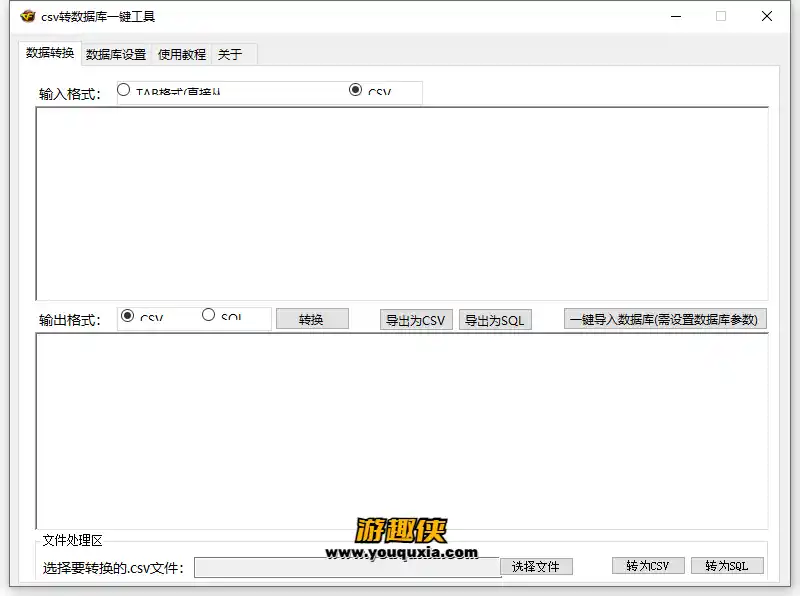Click the app icon in the title bar
The height and width of the screenshot is (596, 800).
tap(28, 16)
